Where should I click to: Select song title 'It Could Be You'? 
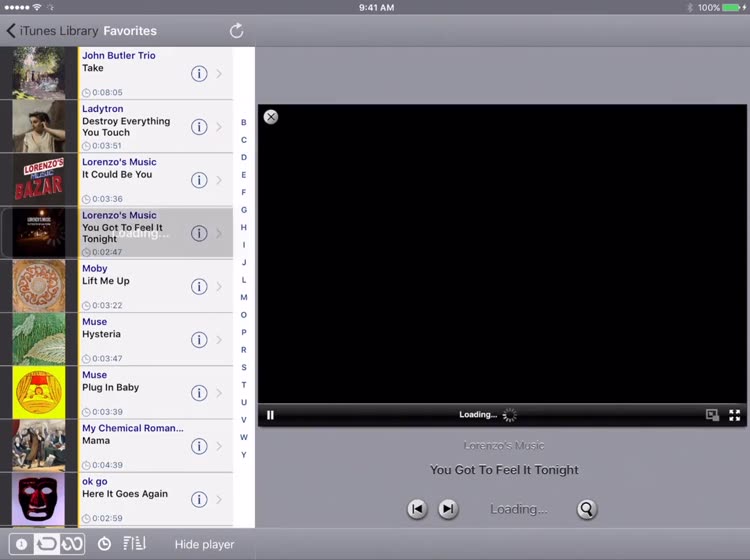click(117, 175)
